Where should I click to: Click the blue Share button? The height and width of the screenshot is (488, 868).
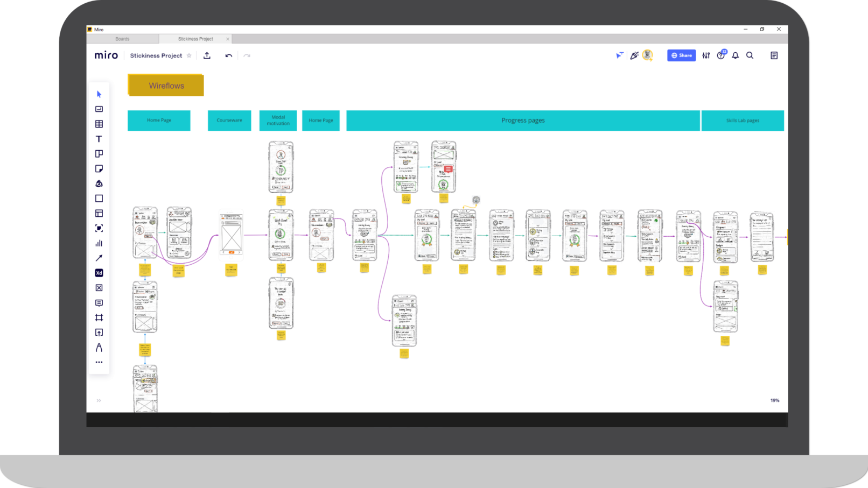pyautogui.click(x=681, y=55)
